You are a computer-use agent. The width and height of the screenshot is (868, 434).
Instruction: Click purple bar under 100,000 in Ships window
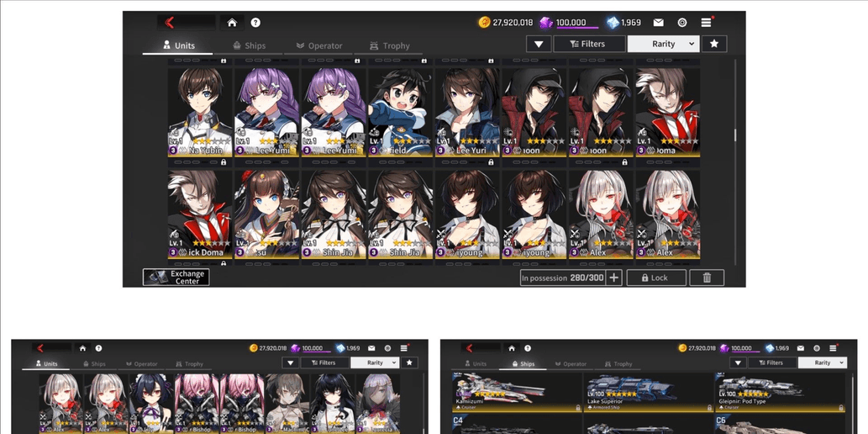tap(745, 352)
